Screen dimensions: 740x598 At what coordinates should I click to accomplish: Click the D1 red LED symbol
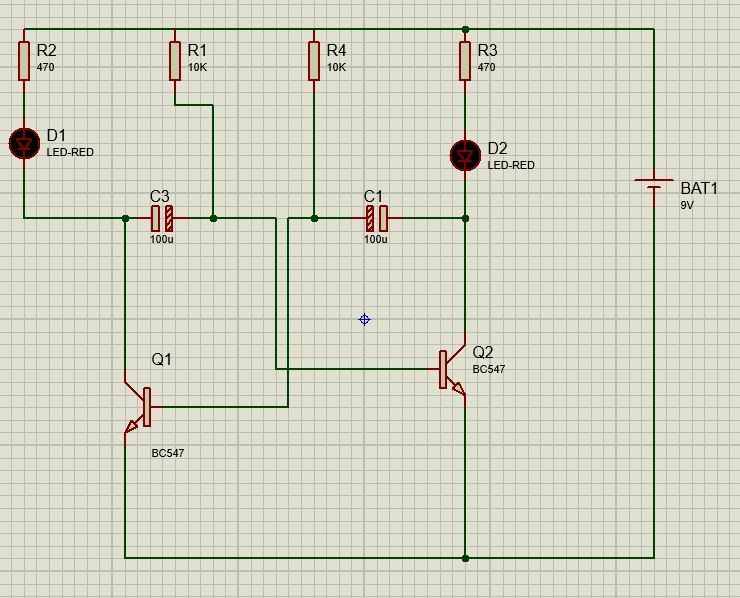25,143
